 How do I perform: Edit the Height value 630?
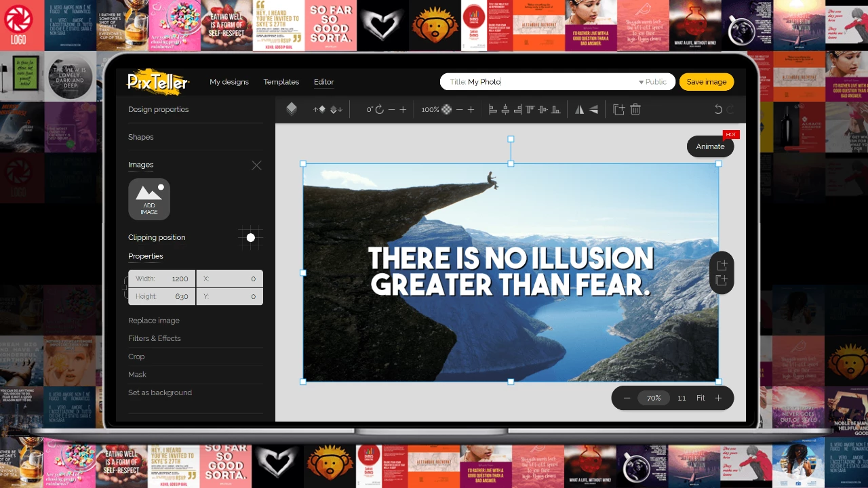162,296
